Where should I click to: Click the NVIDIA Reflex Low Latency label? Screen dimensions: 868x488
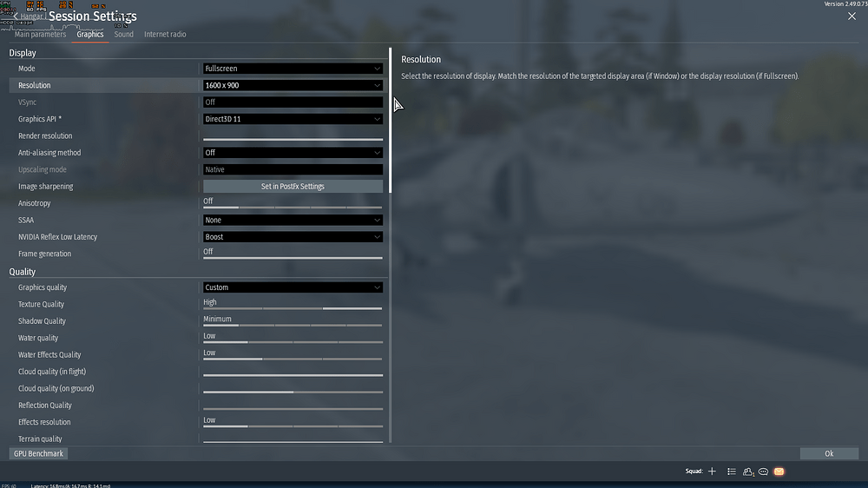pyautogui.click(x=57, y=237)
